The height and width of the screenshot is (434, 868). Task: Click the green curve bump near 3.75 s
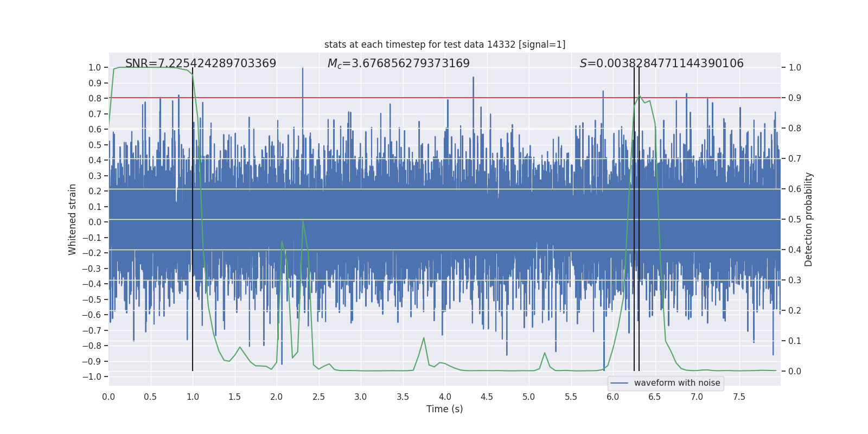[x=424, y=339]
